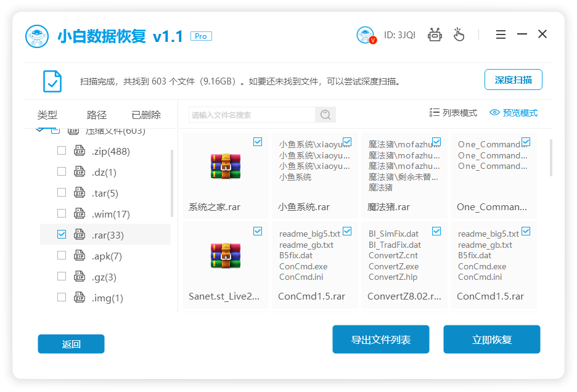
Task: Click the hand pointer gesture icon
Action: point(459,35)
